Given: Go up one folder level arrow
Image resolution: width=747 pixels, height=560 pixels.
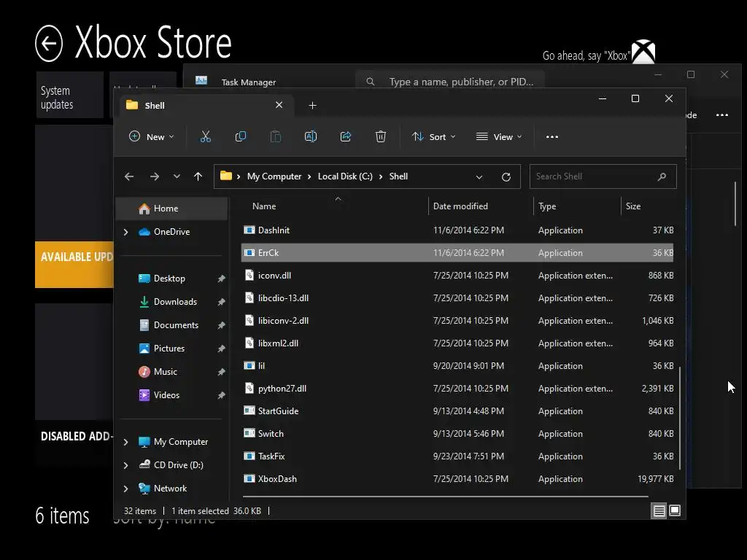Looking at the screenshot, I should pos(198,176).
